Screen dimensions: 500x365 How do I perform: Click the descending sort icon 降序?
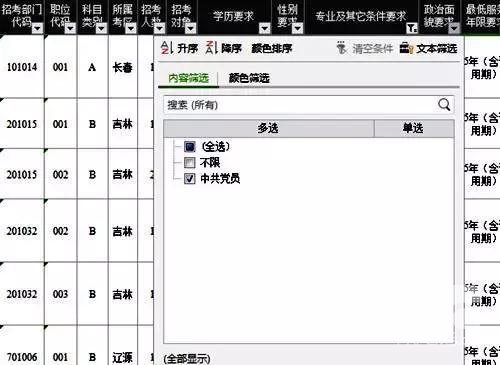212,48
